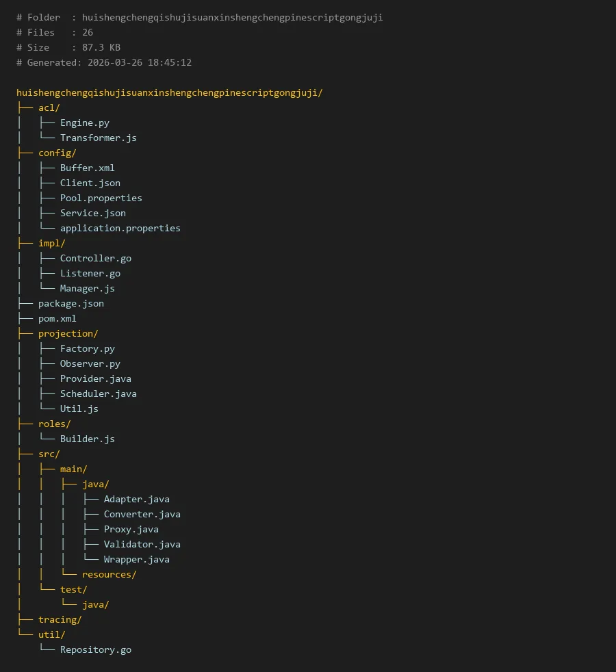Click the main/ folder under src
616x672 pixels.
(73, 469)
